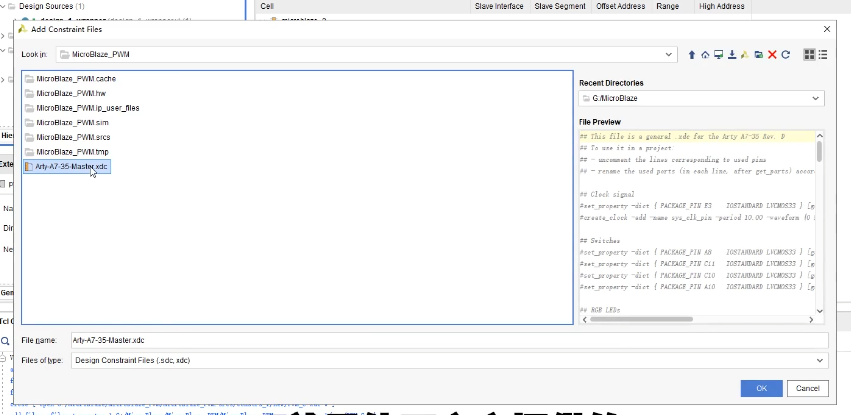Screen dimensions: 851x415
Task: Confirm with the OK button
Action: pos(761,388)
